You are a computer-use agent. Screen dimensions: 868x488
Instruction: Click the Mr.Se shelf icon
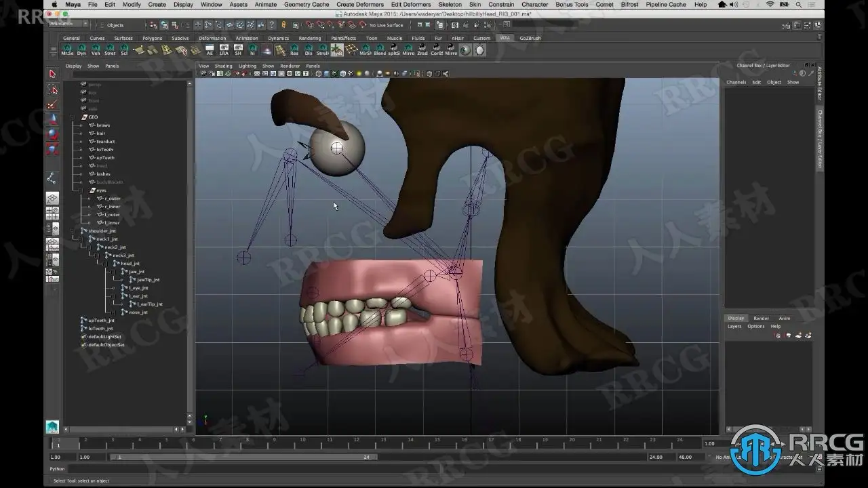click(67, 50)
